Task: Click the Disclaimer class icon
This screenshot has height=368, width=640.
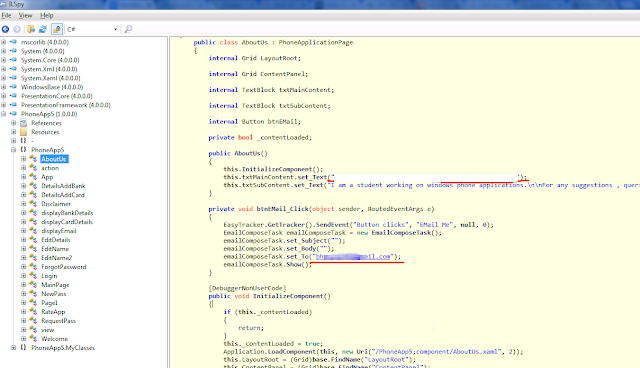Action: [x=33, y=204]
